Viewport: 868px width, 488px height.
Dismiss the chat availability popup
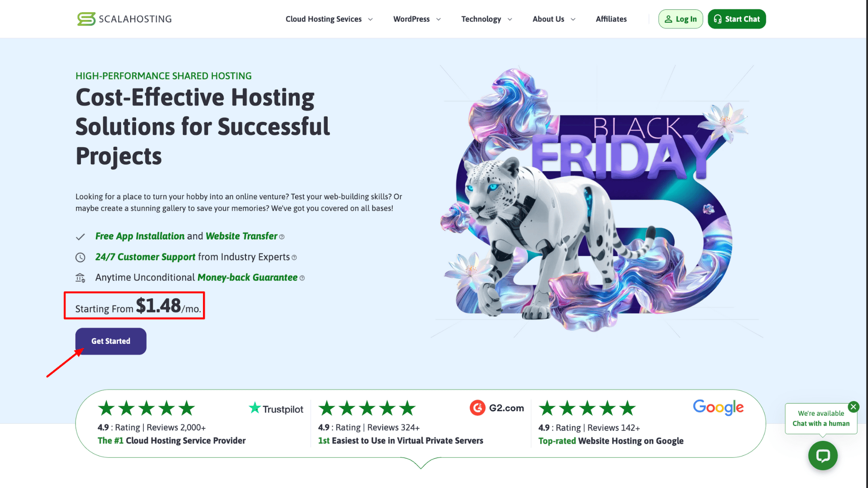853,407
